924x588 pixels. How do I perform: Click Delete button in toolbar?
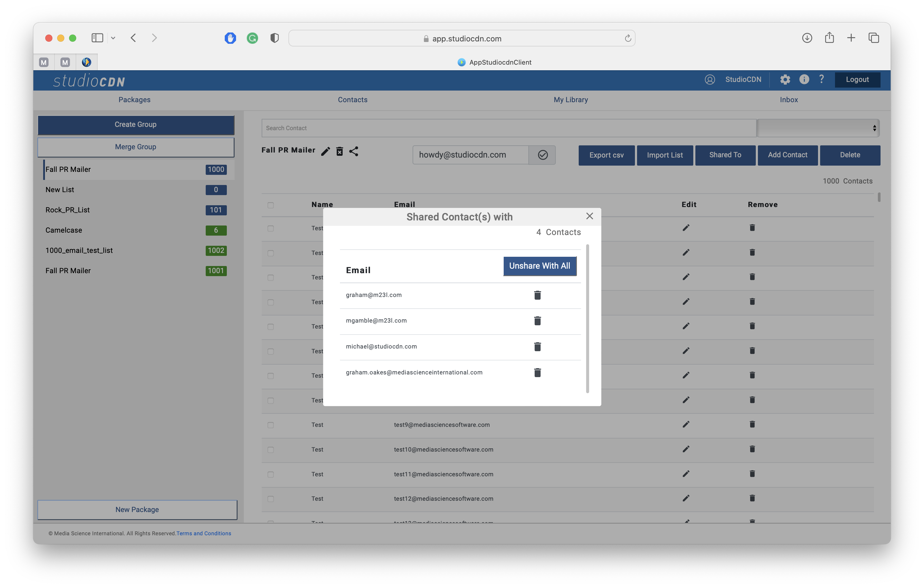(x=850, y=155)
